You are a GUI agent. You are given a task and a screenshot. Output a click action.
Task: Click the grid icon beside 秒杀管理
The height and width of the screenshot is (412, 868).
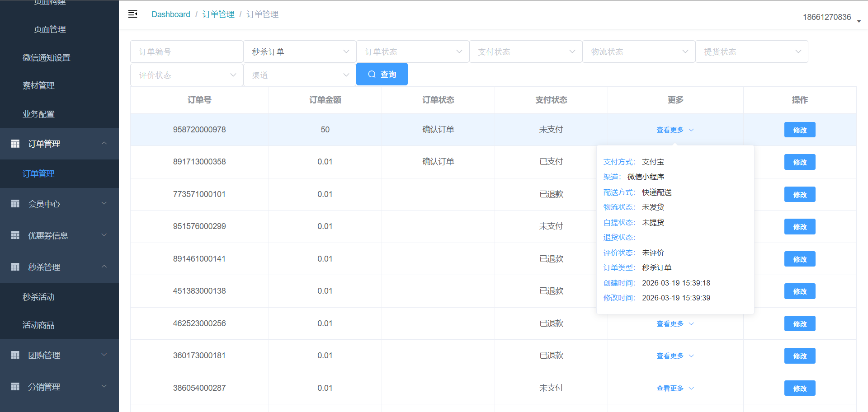pos(15,267)
